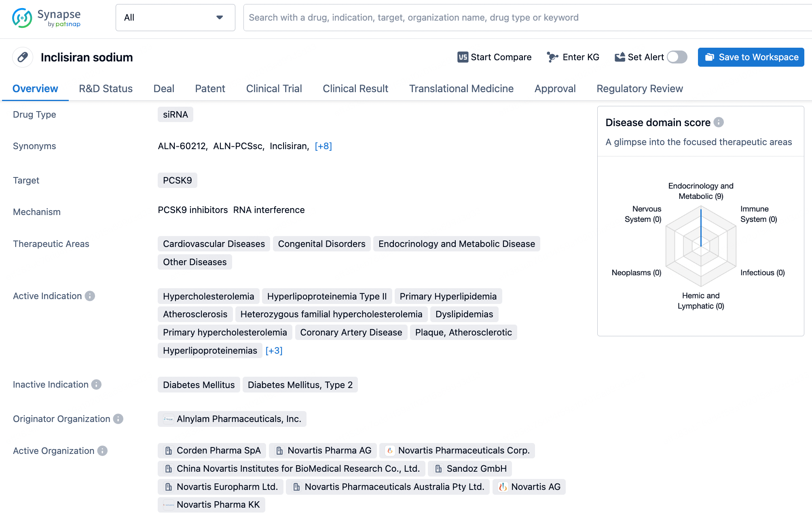Click on Alnylam Pharmaceuticals organization link
Image resolution: width=812 pixels, height=519 pixels.
[x=231, y=418]
